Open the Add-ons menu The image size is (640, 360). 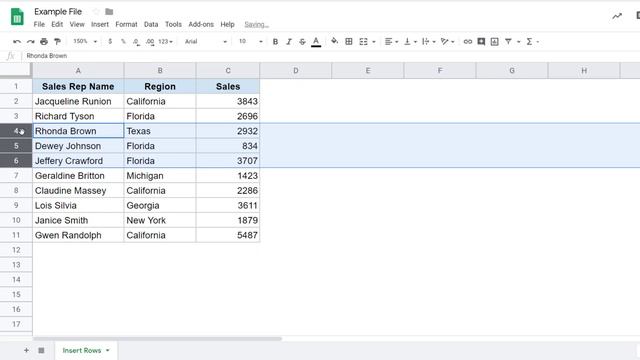201,24
